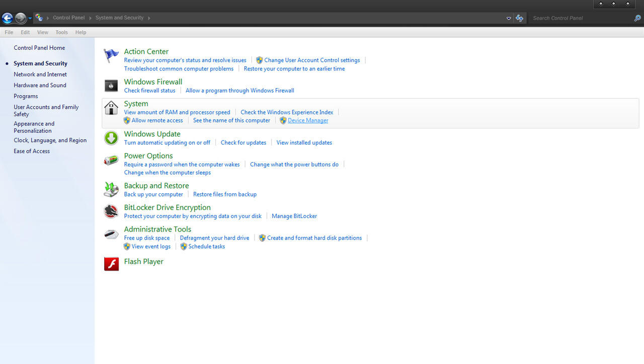
Task: Click Check for updates link
Action: pos(244,142)
